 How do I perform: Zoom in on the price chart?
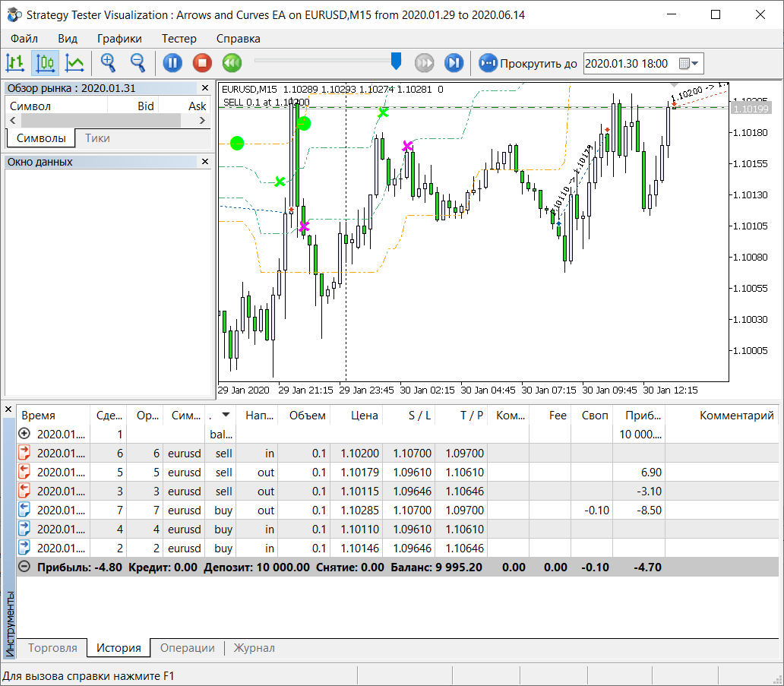pyautogui.click(x=107, y=63)
